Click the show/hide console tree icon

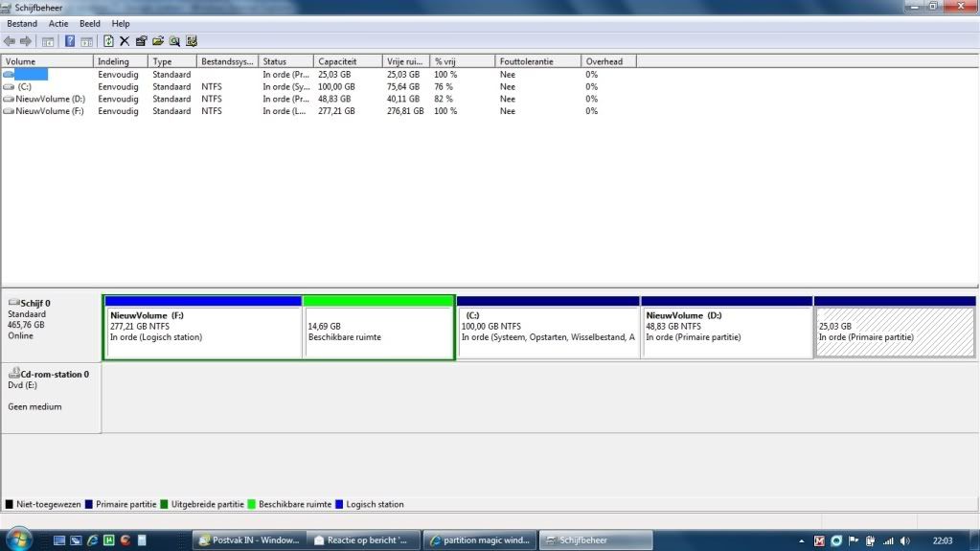pos(47,41)
